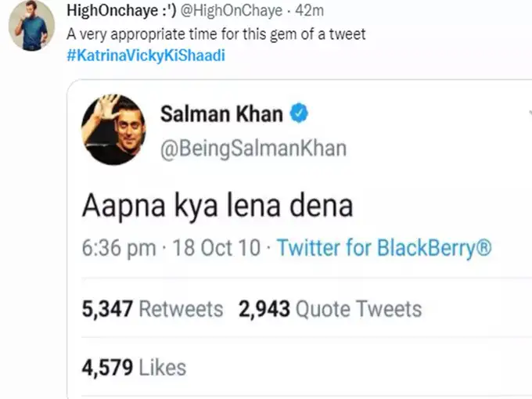Viewport: 532px width, 399px height.
Task: Click the 6:36 pm time of the tweet
Action: (x=119, y=248)
